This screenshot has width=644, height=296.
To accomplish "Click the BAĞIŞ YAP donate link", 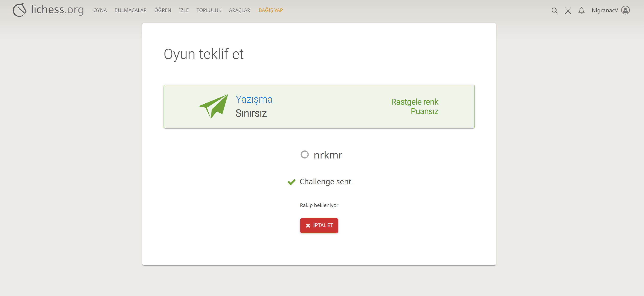I will 271,10.
